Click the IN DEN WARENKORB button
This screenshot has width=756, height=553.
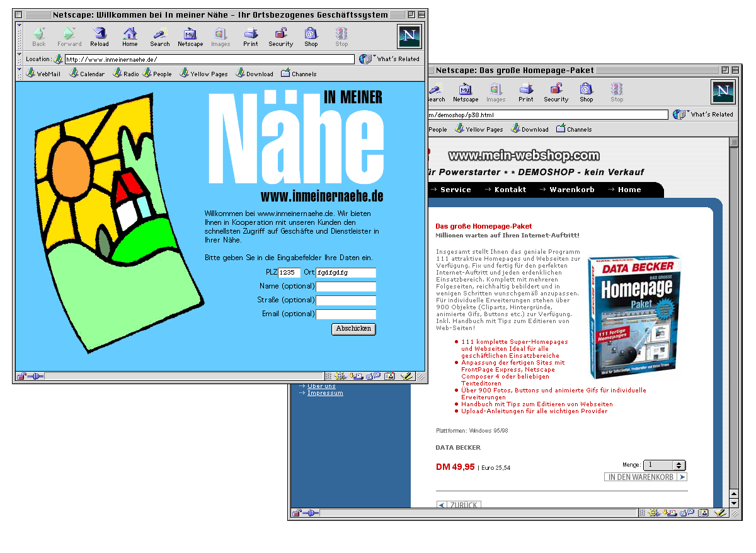tap(645, 477)
